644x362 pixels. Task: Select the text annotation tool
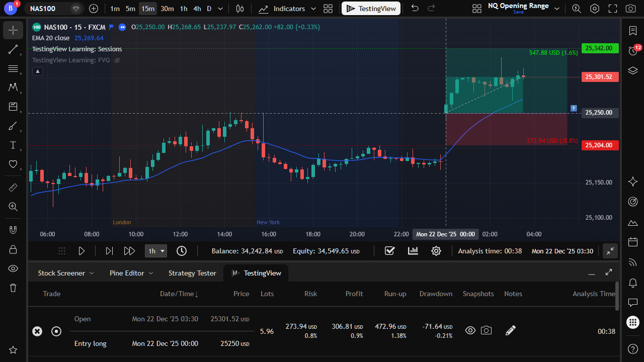tap(13, 145)
